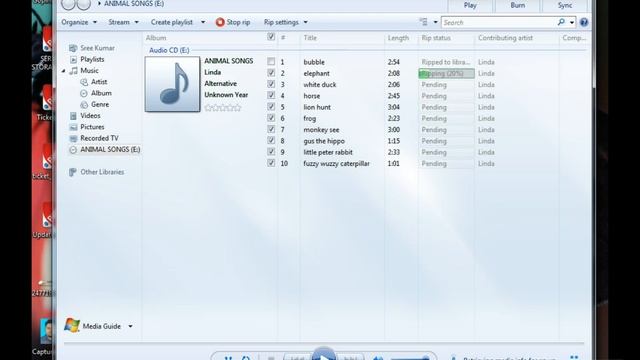
Task: Click the Create playlist button
Action: click(171, 22)
